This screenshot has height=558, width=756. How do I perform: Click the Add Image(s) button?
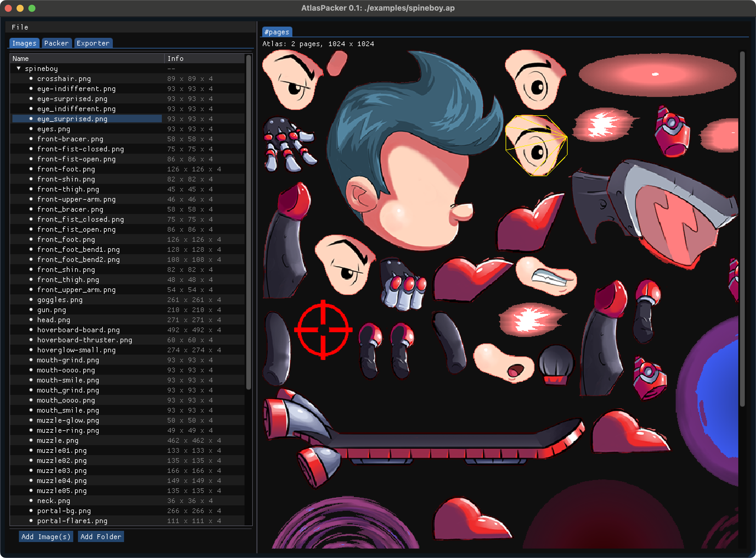tap(46, 537)
